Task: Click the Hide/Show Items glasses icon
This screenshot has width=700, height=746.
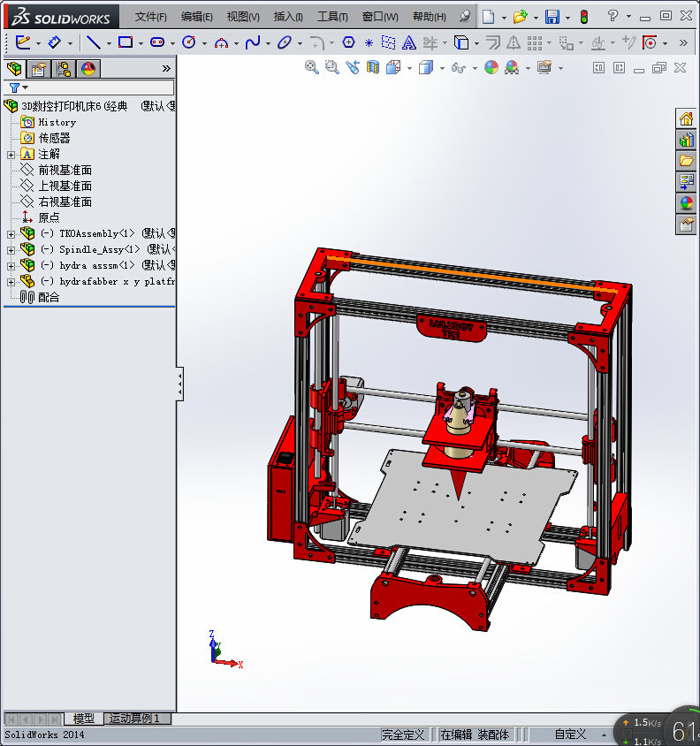Action: pos(458,68)
